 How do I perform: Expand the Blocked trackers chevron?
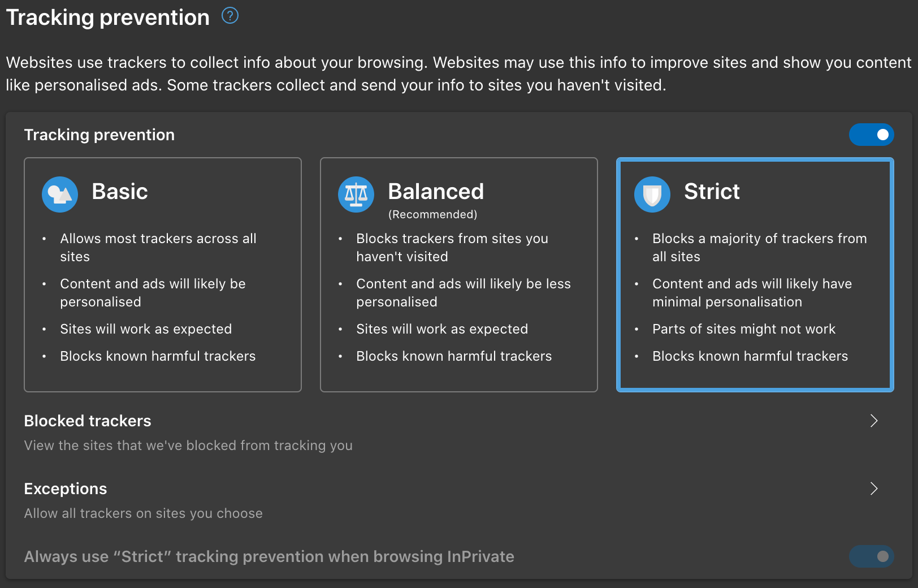[874, 421]
